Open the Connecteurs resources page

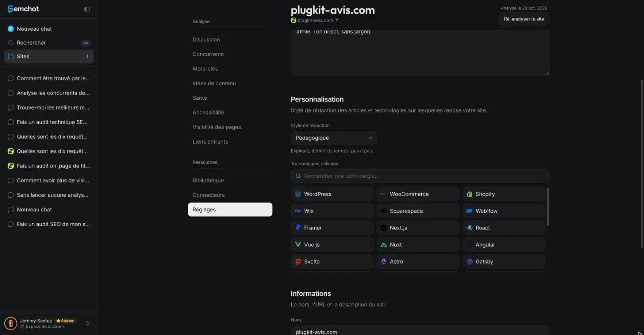click(209, 195)
